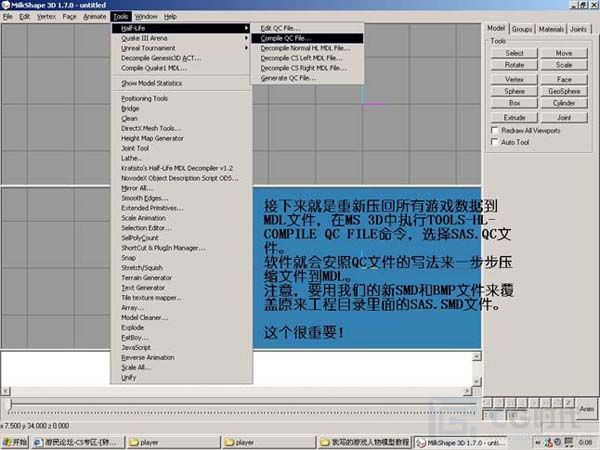Image resolution: width=600 pixels, height=450 pixels.
Task: Close the open Tools menu
Action: 121,16
